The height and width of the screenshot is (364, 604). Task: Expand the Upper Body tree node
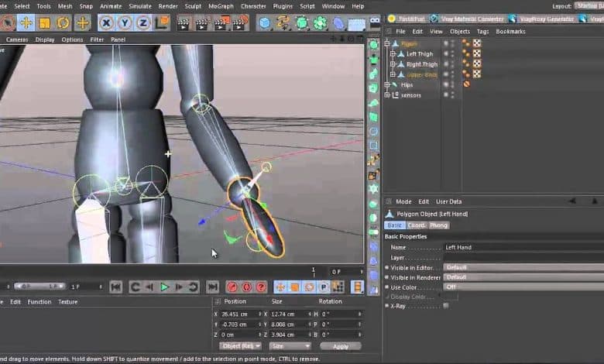click(393, 74)
